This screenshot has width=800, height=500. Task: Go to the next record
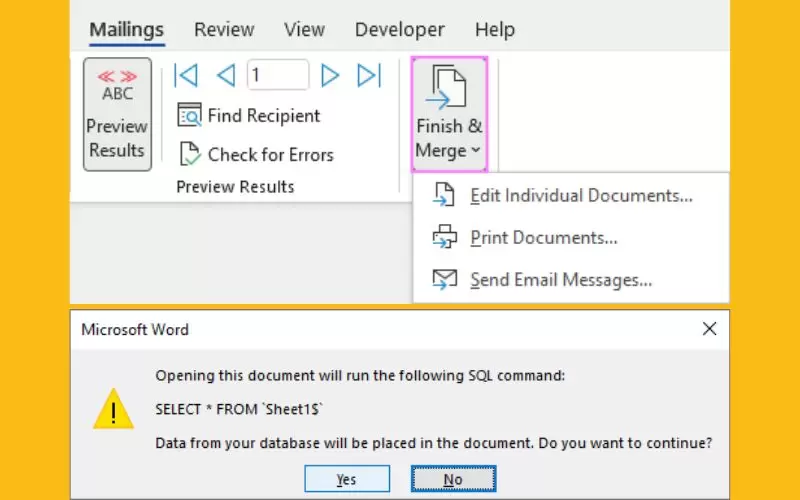tap(330, 76)
